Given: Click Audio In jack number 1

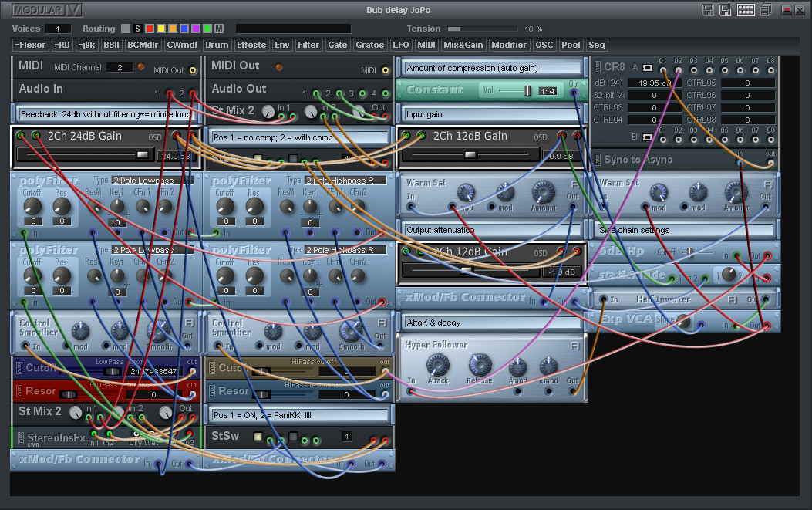Looking at the screenshot, I should [x=170, y=93].
